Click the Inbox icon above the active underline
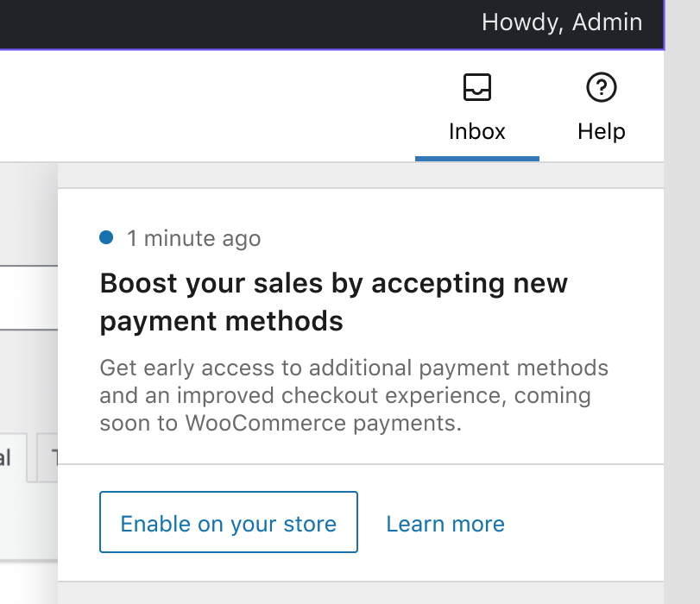The width and height of the screenshot is (700, 604). pos(477,87)
